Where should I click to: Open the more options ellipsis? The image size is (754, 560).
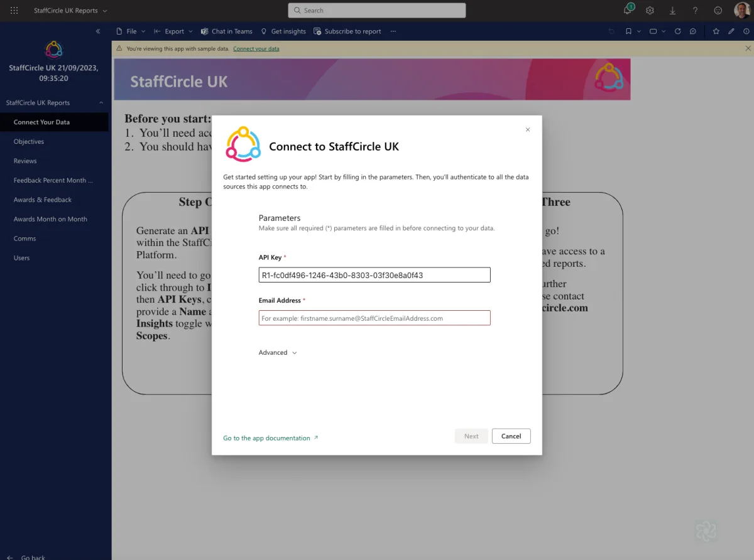click(393, 31)
